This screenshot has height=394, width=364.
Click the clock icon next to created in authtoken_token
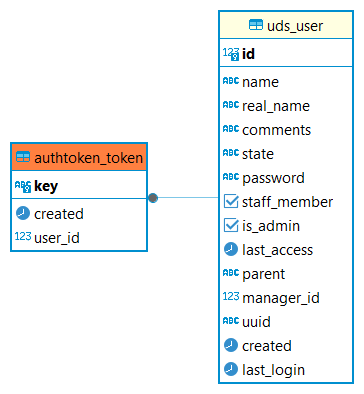point(23,213)
